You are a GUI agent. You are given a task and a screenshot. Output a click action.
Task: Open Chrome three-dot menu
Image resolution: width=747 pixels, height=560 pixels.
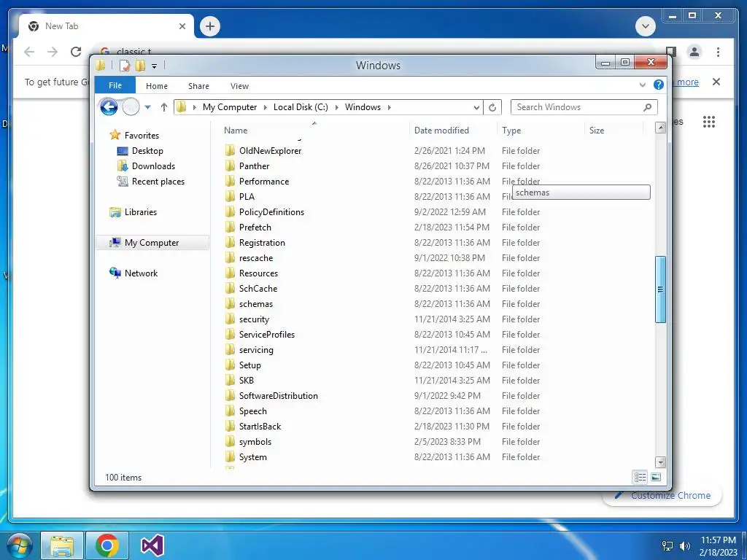(718, 52)
